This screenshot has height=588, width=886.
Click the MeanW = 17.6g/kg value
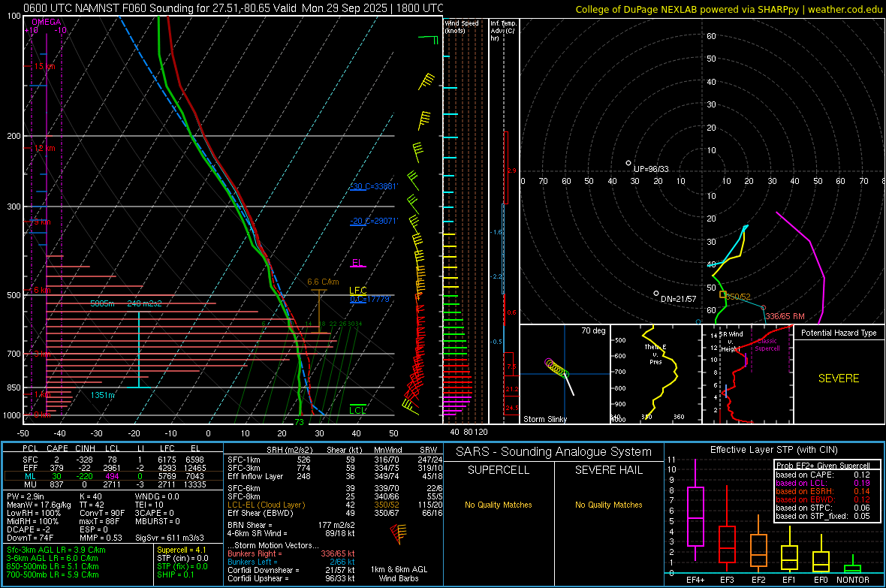pos(39,505)
